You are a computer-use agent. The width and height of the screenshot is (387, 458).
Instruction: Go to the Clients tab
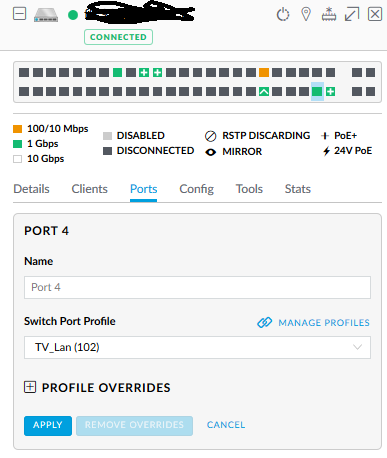pos(89,189)
